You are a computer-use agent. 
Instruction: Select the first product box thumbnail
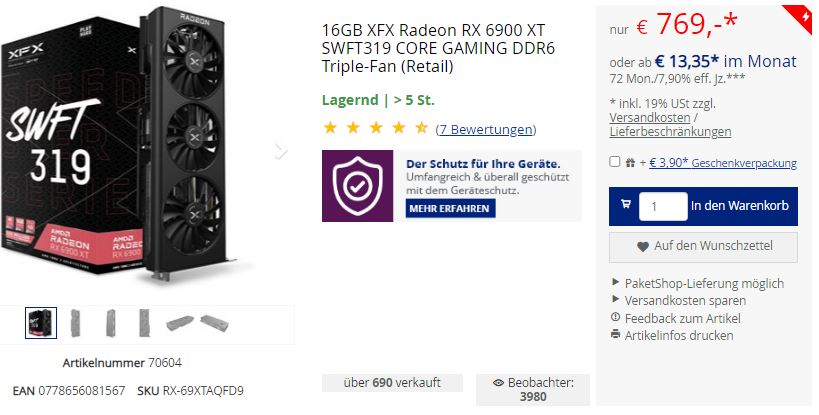tap(41, 323)
